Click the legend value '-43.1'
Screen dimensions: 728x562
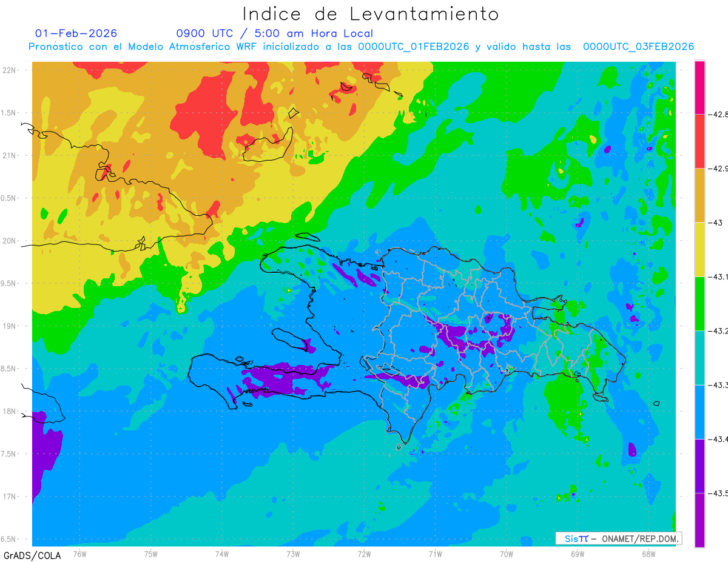coord(718,276)
